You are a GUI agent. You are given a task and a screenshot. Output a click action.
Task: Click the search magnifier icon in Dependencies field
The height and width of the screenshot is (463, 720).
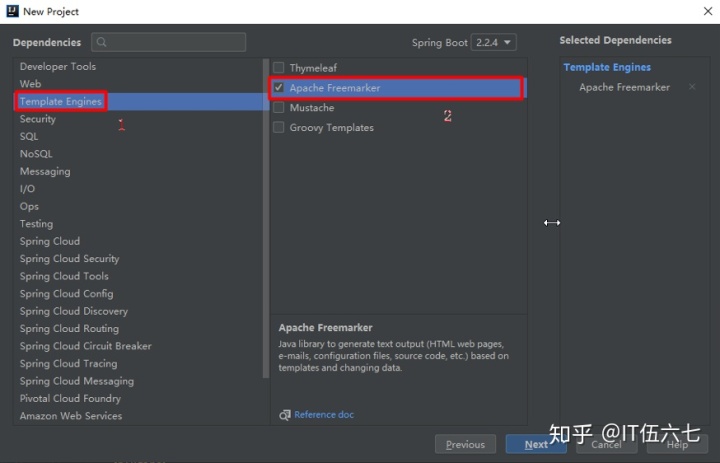click(101, 42)
